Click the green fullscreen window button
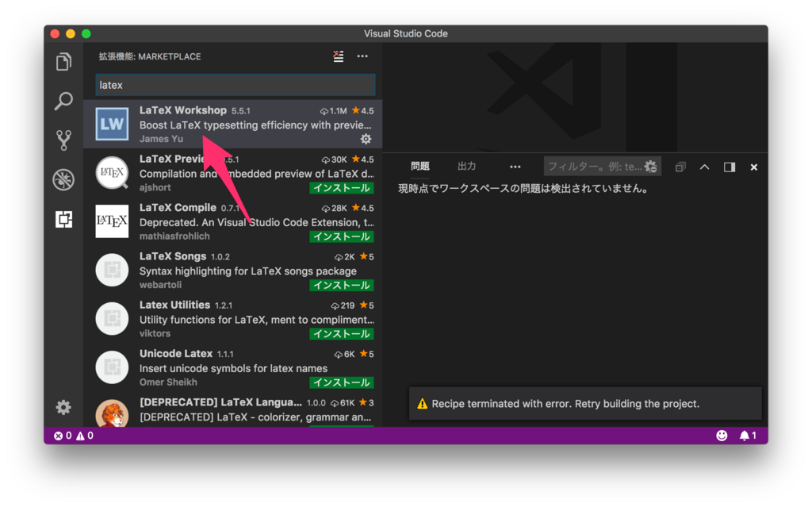Image resolution: width=812 pixels, height=507 pixels. [86, 33]
